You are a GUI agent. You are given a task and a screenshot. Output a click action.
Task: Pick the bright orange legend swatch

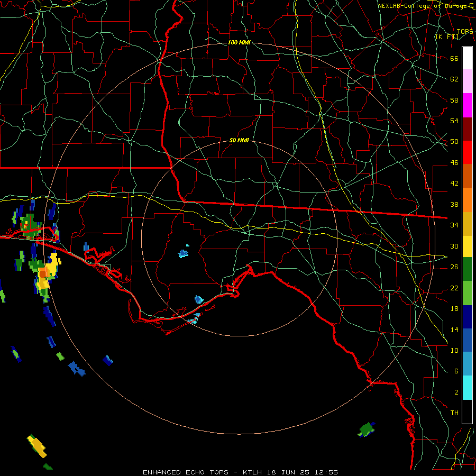tap(467, 199)
